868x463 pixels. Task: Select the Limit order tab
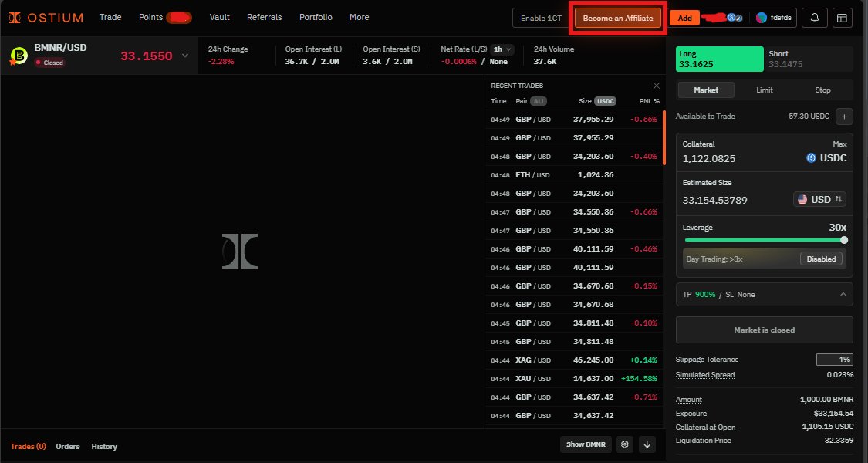765,90
